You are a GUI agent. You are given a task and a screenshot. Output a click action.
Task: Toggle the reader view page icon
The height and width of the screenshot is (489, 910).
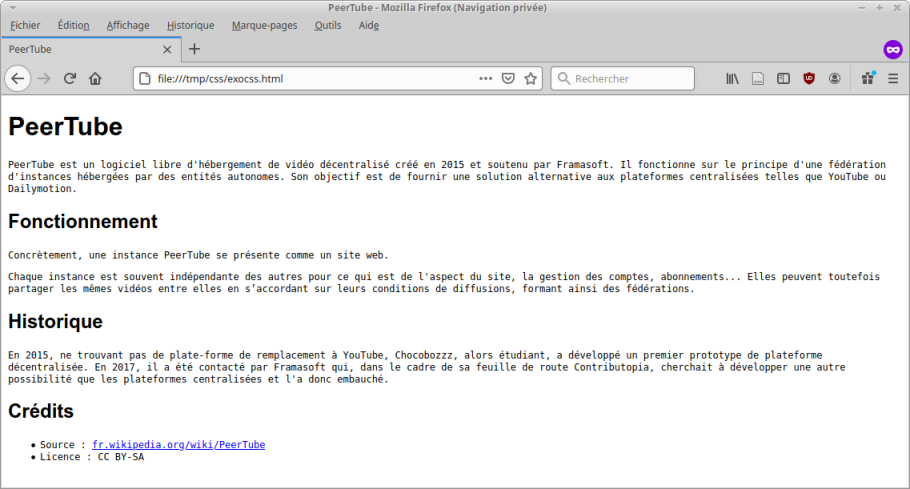(x=758, y=78)
